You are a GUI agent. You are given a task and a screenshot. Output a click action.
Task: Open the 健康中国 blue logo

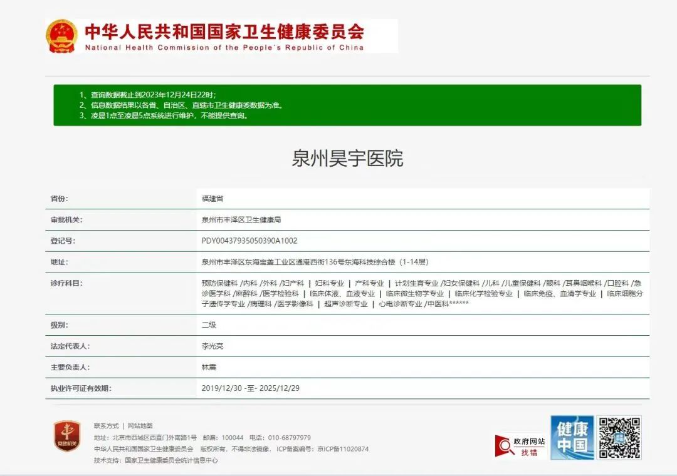click(571, 437)
